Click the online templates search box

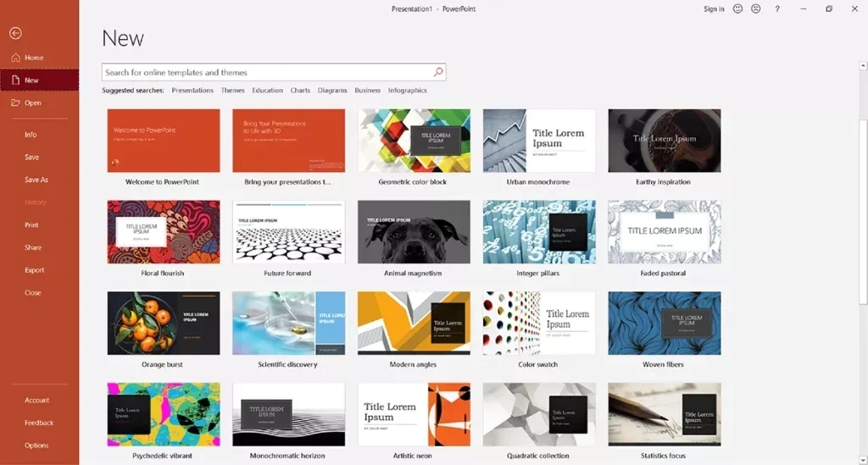[x=267, y=73]
